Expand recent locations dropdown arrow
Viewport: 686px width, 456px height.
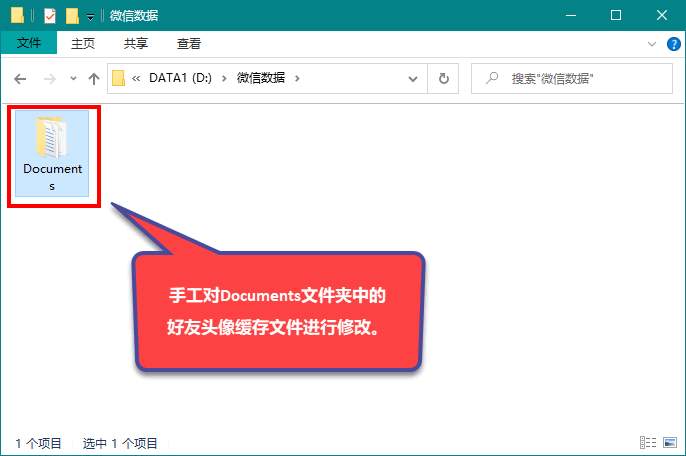(x=73, y=79)
